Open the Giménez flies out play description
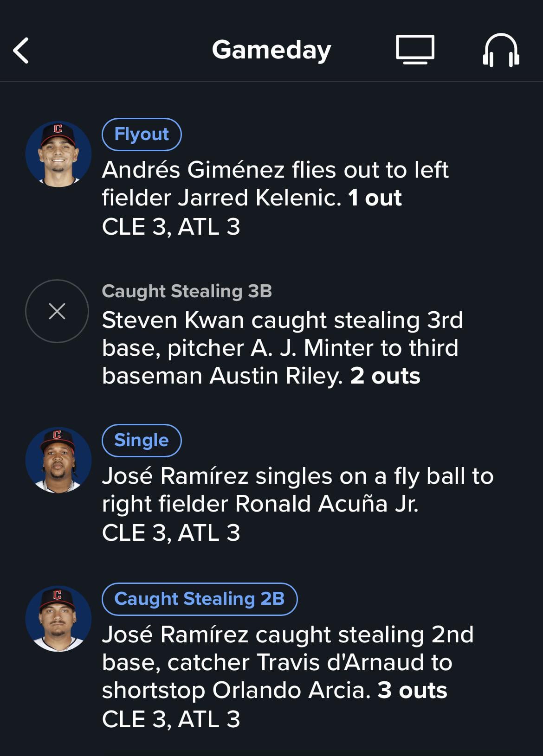The height and width of the screenshot is (756, 543). pos(275,184)
